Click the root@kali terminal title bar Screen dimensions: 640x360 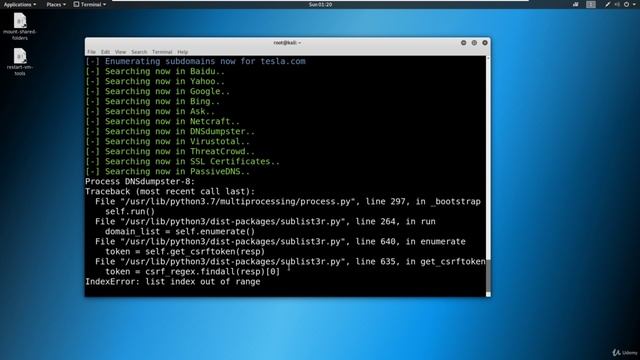(287, 42)
